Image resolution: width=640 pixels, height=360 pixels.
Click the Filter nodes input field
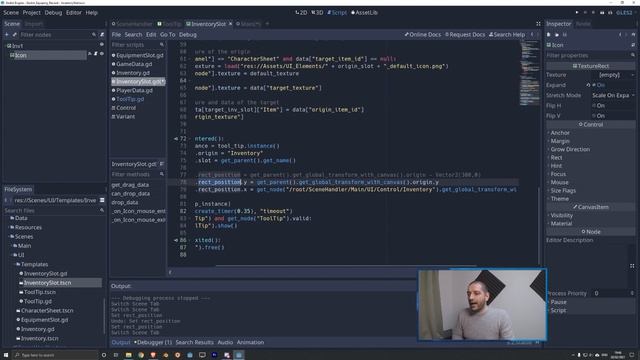coord(57,35)
